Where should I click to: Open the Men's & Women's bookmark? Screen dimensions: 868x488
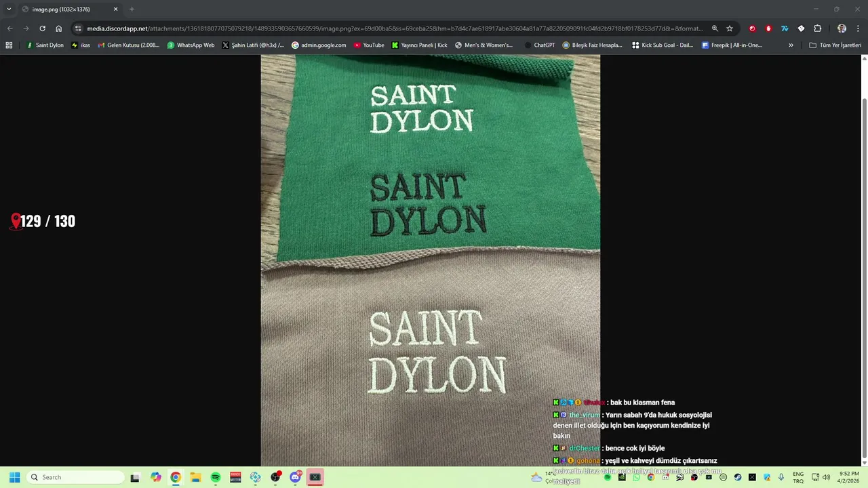(x=484, y=45)
